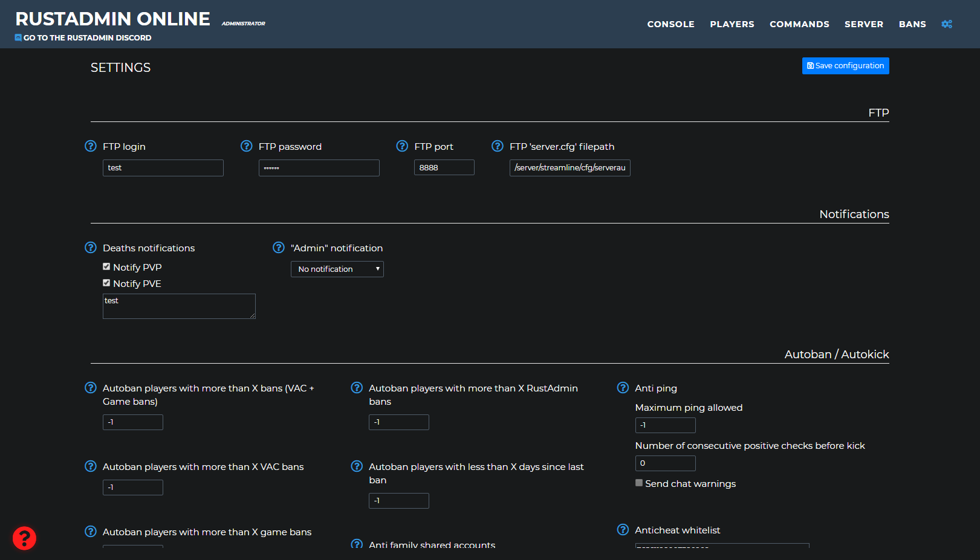Focus the FTP login input field
The image size is (980, 560).
click(163, 168)
